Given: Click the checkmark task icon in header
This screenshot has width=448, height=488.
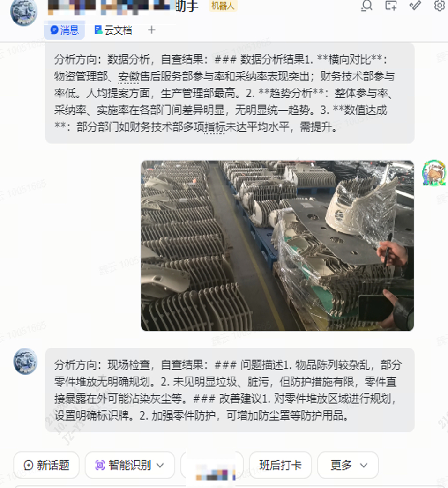Looking at the screenshot, I should tap(415, 5).
